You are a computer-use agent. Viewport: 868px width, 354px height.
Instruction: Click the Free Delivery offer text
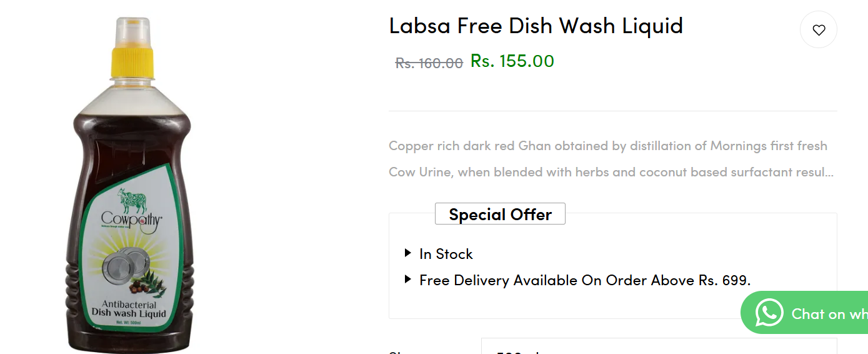[585, 280]
